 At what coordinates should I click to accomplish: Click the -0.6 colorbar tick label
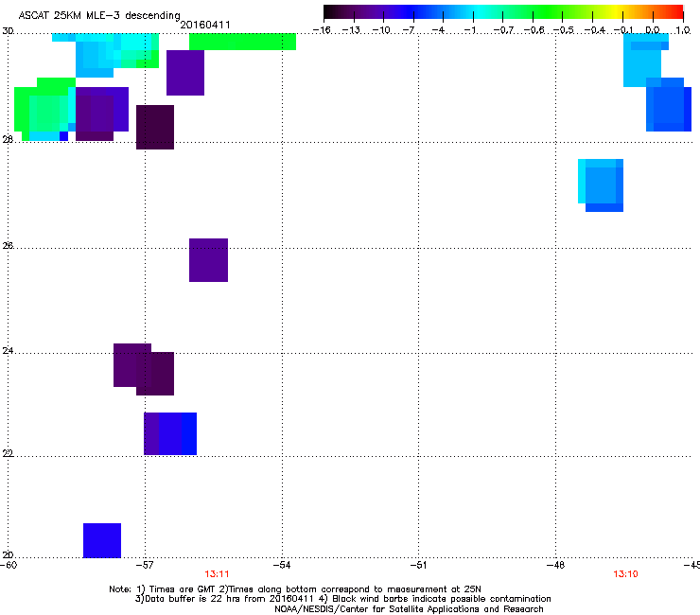(534, 30)
